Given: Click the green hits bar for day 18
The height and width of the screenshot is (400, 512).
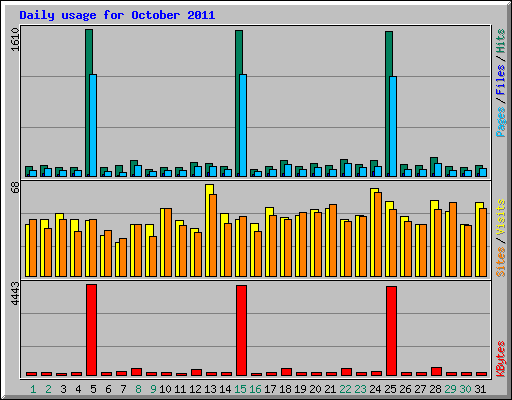Looking at the screenshot, I should tap(283, 168).
